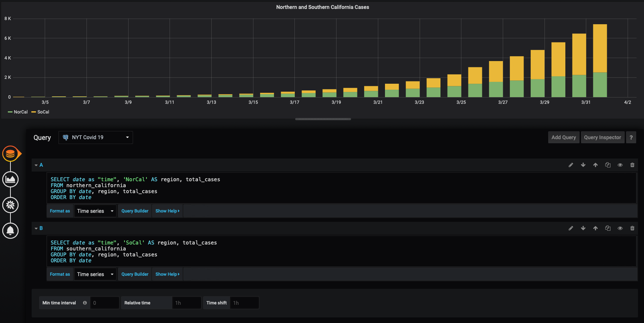Move query A down
The height and width of the screenshot is (323, 644).
[x=583, y=165]
